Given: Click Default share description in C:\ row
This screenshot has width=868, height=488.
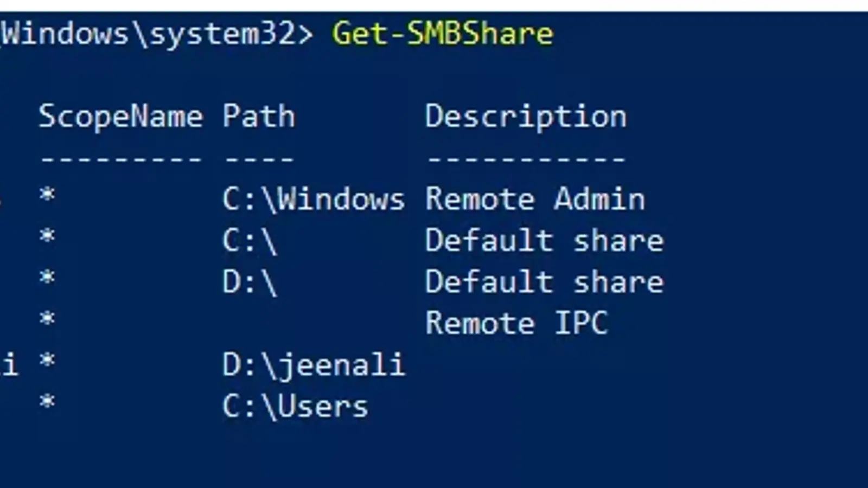Looking at the screenshot, I should [544, 241].
